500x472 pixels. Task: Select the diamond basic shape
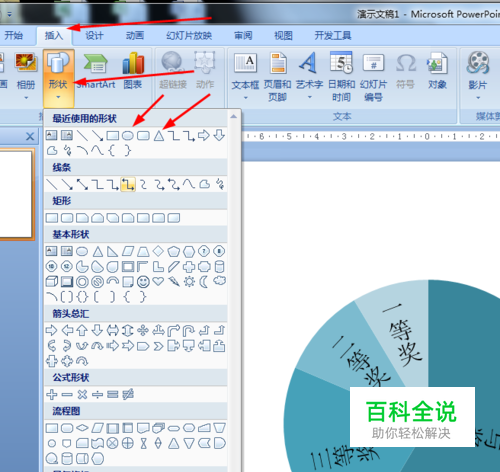[158, 251]
